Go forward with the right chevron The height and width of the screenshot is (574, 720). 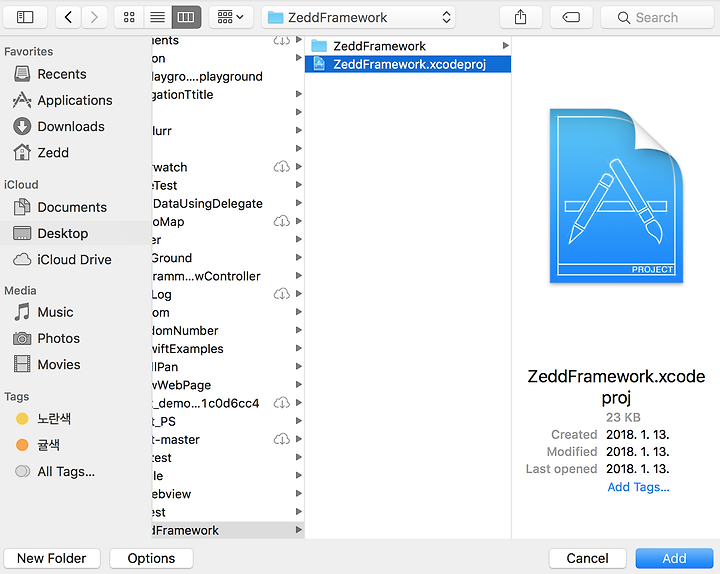pyautogui.click(x=94, y=17)
